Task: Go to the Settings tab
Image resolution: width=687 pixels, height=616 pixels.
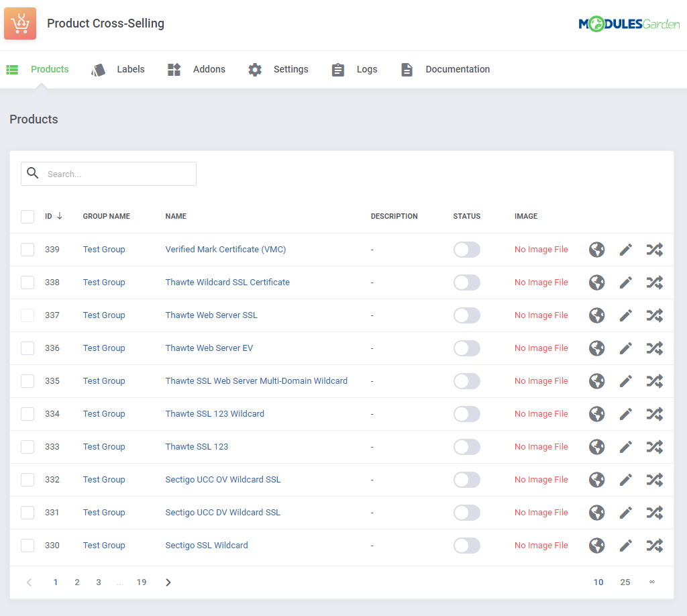Action: (278, 69)
